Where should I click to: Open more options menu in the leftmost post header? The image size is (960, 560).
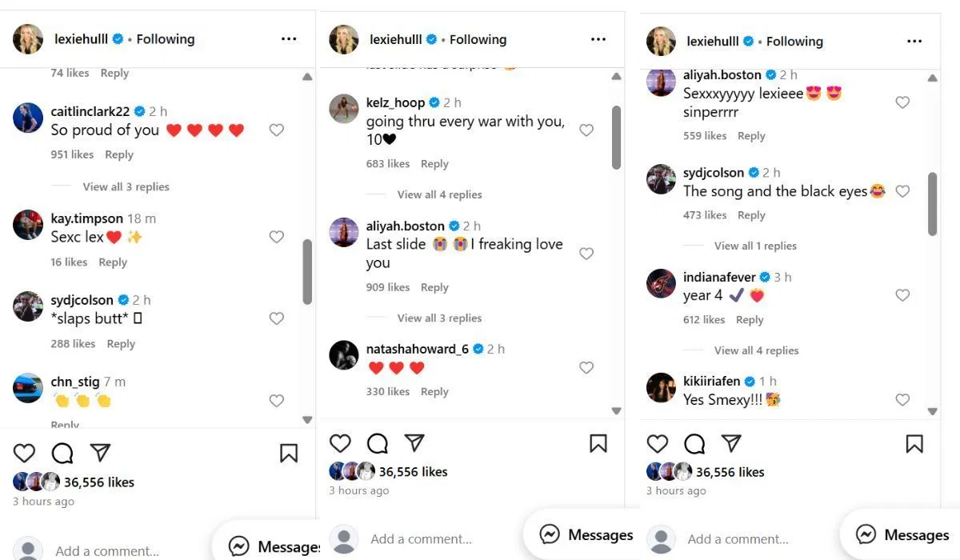pos(289,38)
